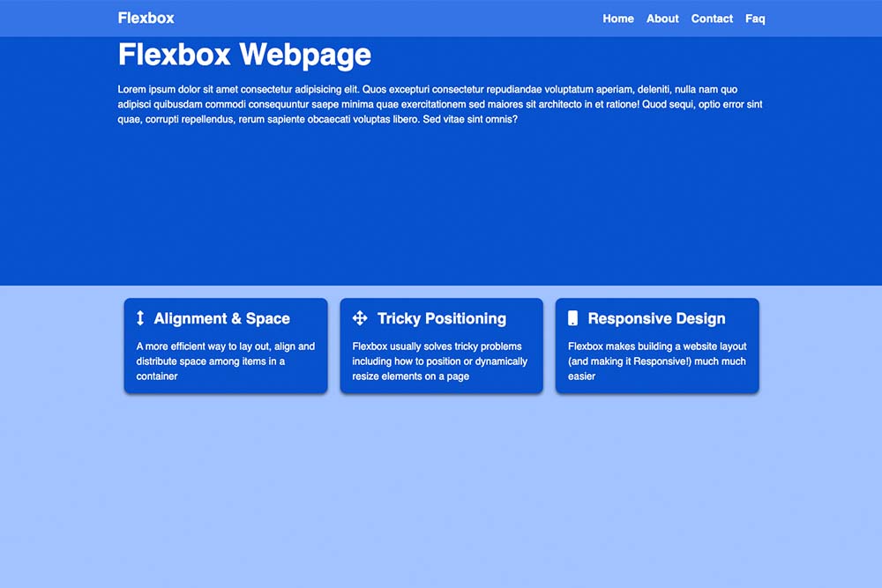Go to the About page
This screenshot has width=882, height=588.
tap(662, 19)
